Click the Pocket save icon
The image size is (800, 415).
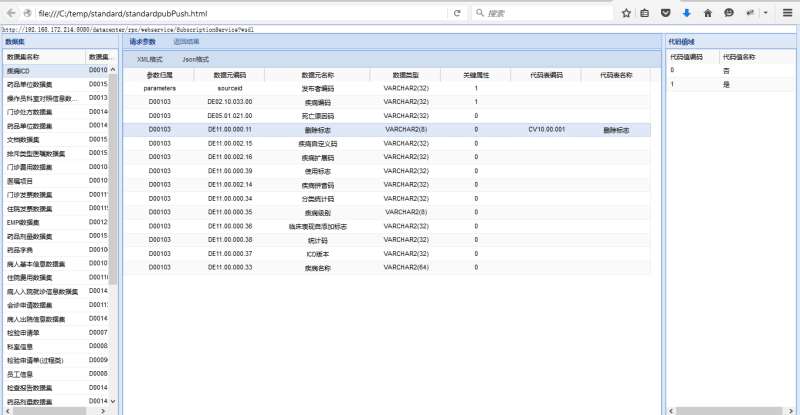pyautogui.click(x=666, y=14)
